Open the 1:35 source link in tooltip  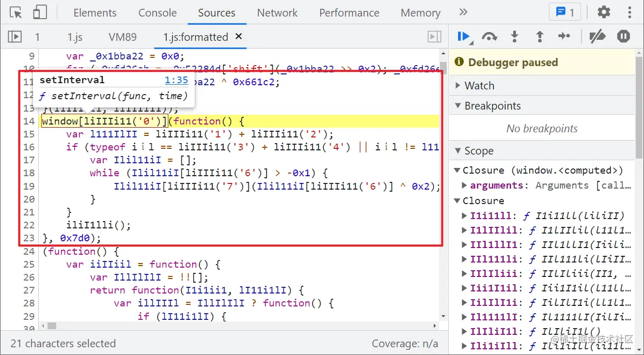point(176,80)
